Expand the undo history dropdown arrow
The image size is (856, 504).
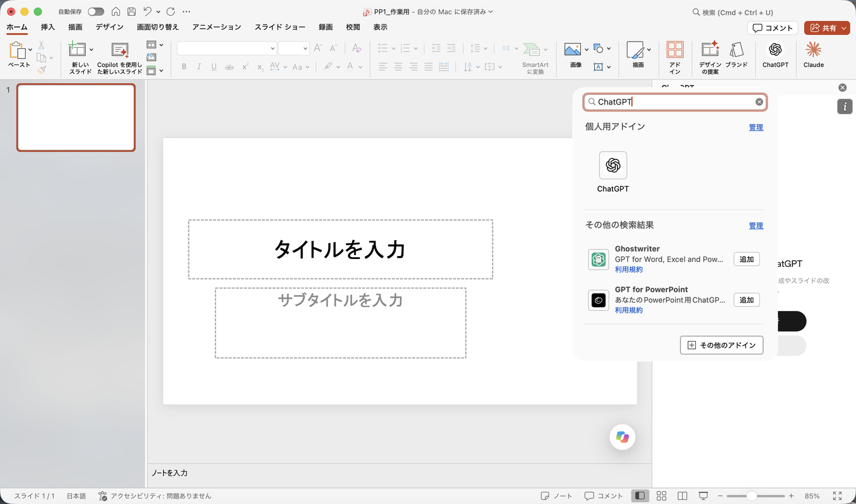[158, 12]
